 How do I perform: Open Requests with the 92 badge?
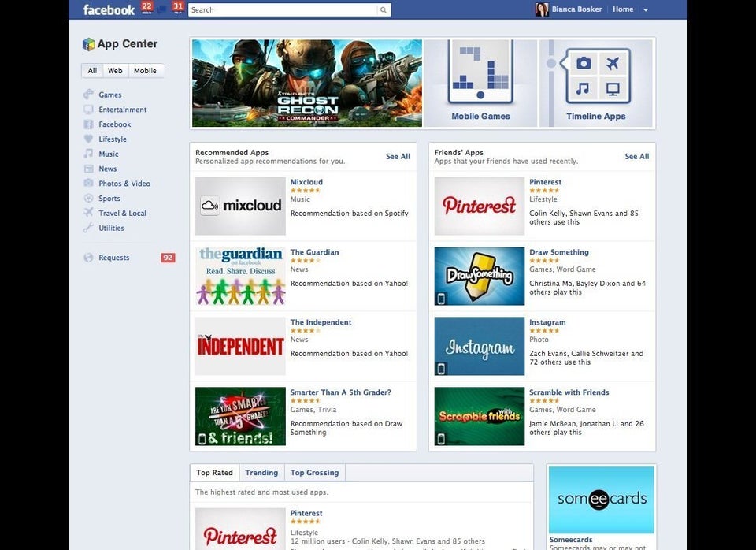coord(113,258)
